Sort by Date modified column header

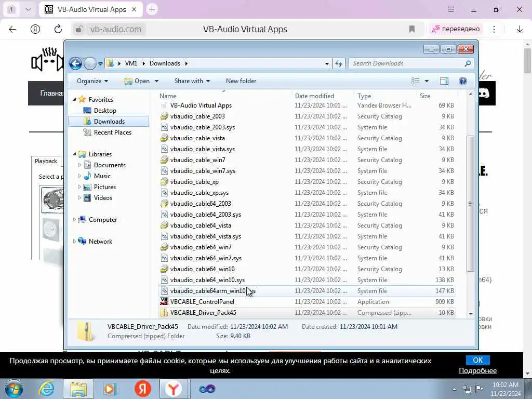point(314,96)
